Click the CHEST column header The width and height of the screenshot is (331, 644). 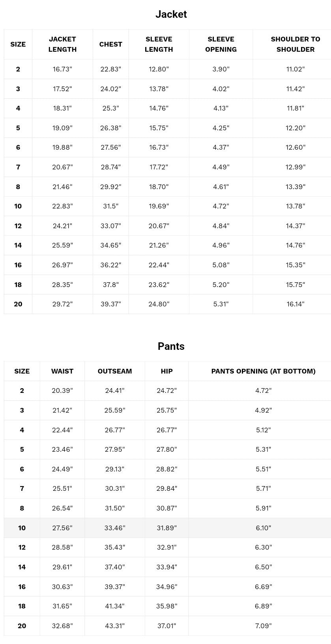coord(110,44)
